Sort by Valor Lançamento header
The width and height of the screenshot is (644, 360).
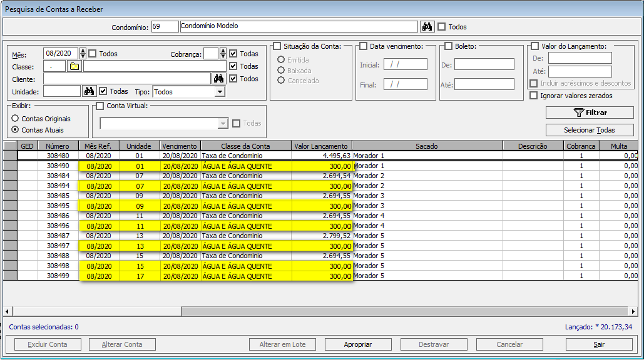321,146
